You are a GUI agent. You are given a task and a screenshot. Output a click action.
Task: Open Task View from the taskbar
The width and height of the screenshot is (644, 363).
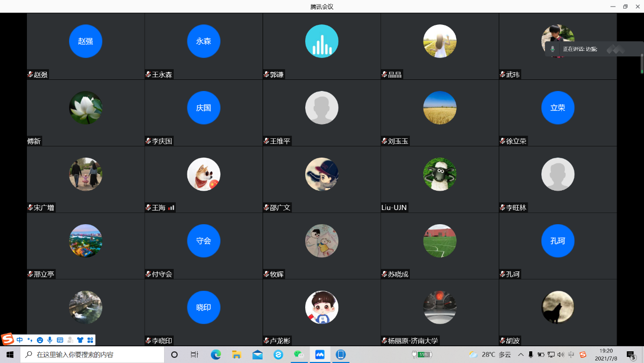(x=195, y=354)
